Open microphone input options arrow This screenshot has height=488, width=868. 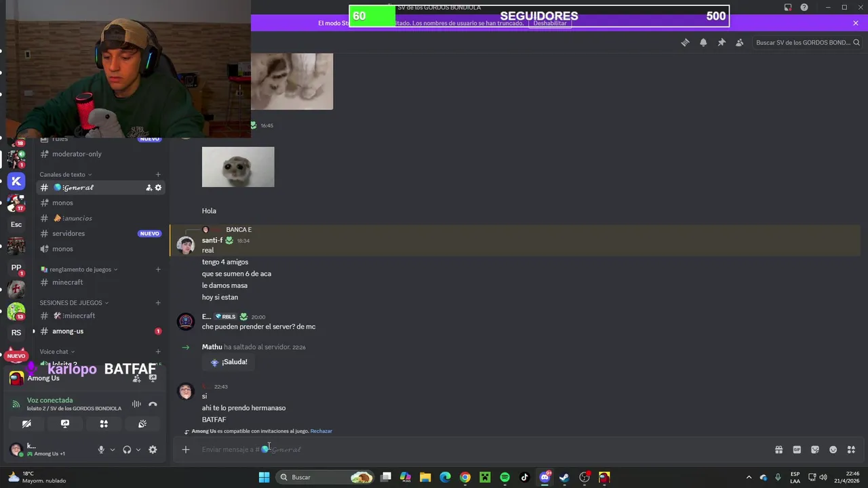(x=113, y=449)
